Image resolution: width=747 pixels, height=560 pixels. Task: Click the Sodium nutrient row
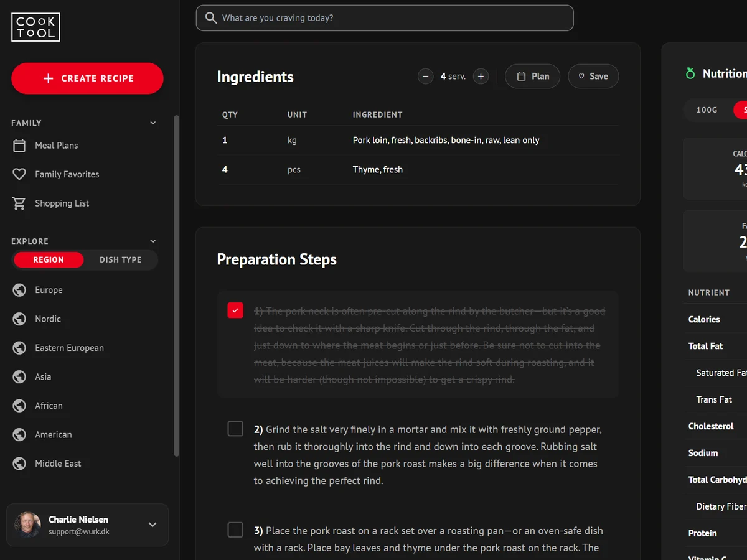coord(715,453)
